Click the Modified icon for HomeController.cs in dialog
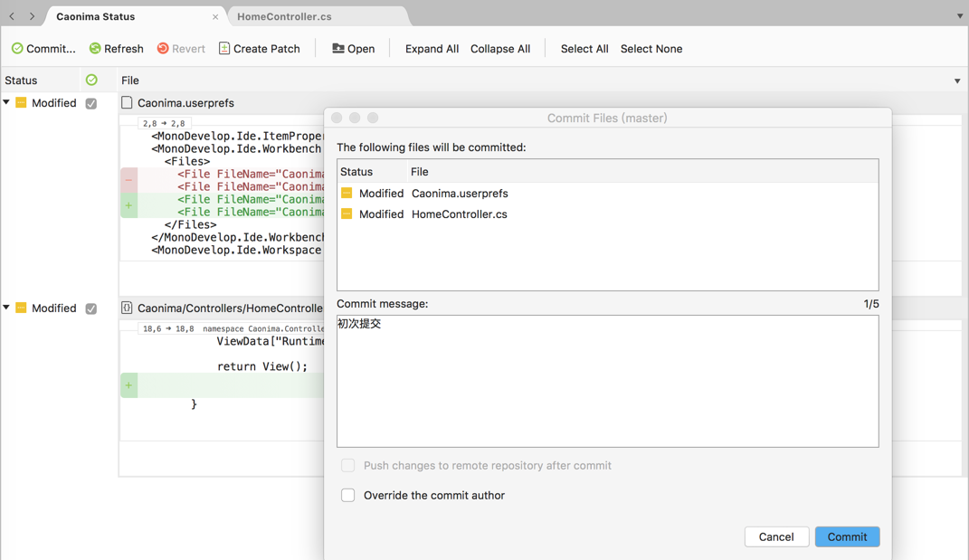Viewport: 969px width, 560px height. point(347,214)
